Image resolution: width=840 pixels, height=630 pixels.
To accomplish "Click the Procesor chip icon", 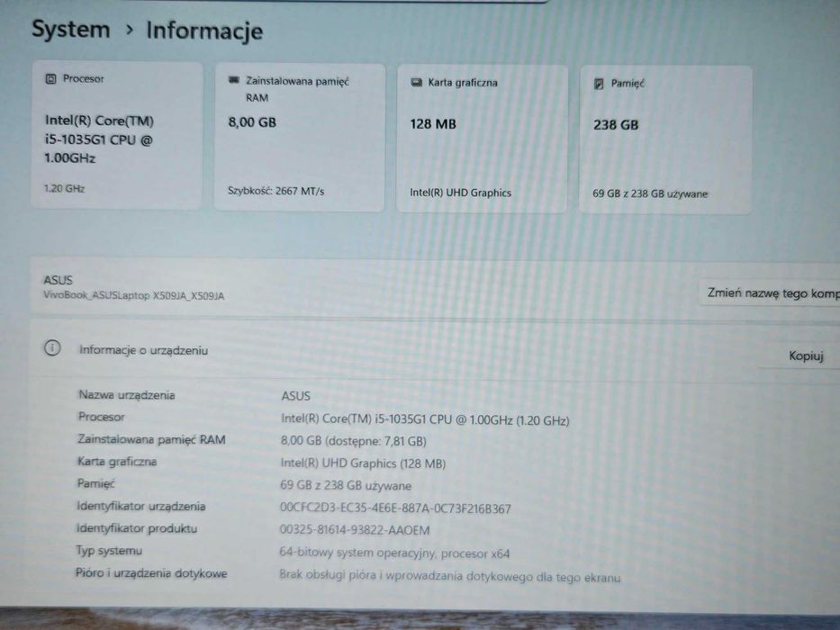I will click(x=50, y=79).
